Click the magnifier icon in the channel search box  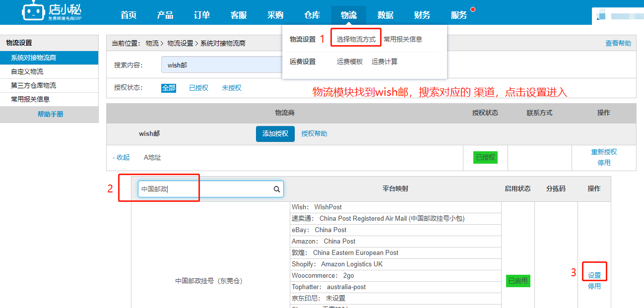click(277, 189)
